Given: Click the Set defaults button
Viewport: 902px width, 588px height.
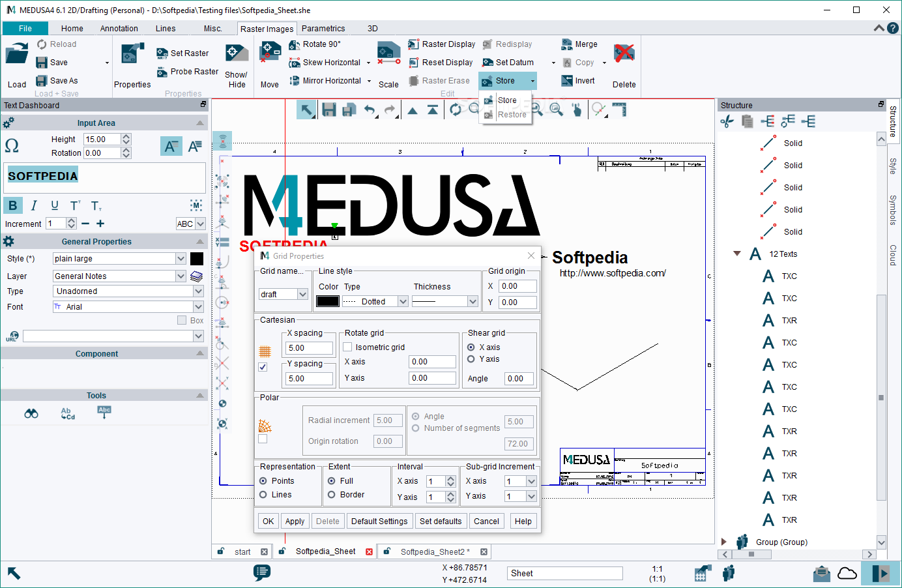Looking at the screenshot, I should tap(441, 521).
